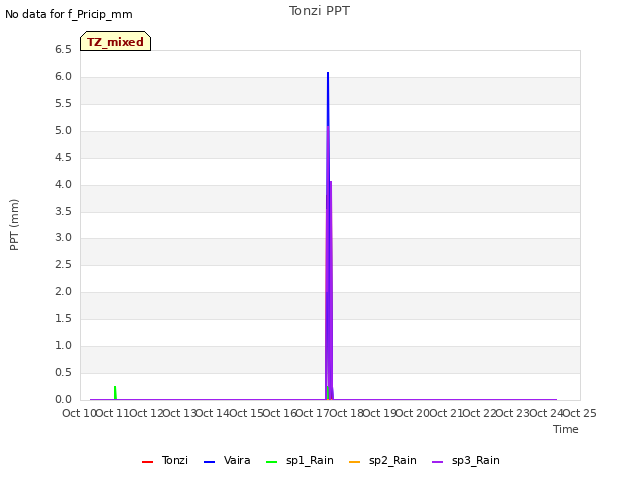The height and width of the screenshot is (480, 640).
Task: Click the green sp1_Rain legend swatch
Action: (271, 462)
